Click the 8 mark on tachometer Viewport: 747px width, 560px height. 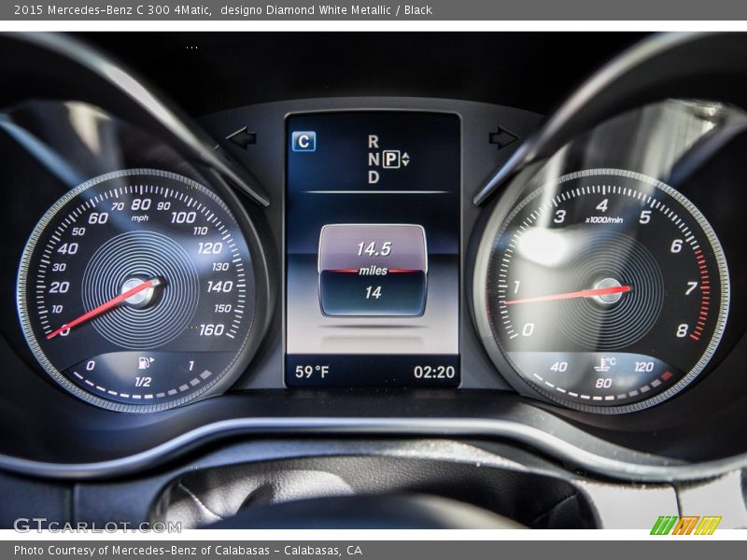683,330
